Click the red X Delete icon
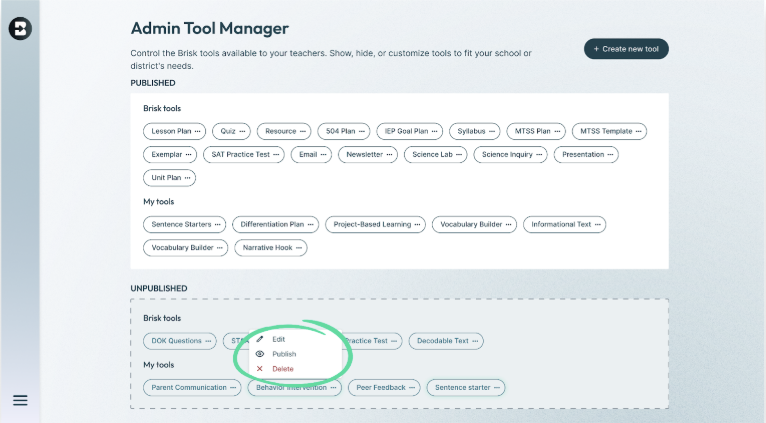Screen dimensions: 766x423 (260, 369)
